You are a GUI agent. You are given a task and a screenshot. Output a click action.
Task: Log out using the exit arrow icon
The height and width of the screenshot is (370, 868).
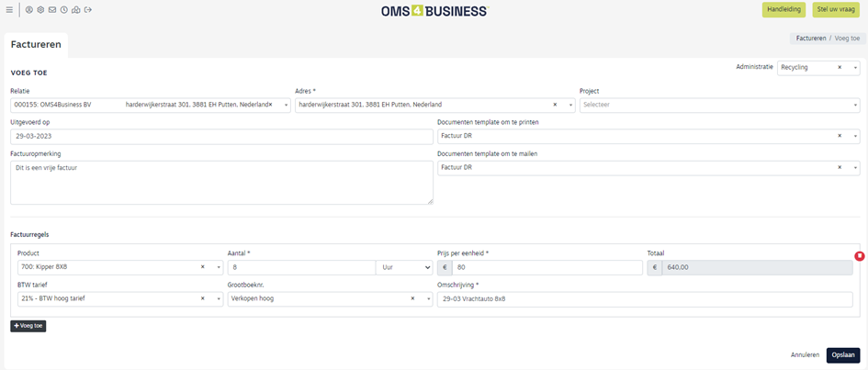coord(87,10)
